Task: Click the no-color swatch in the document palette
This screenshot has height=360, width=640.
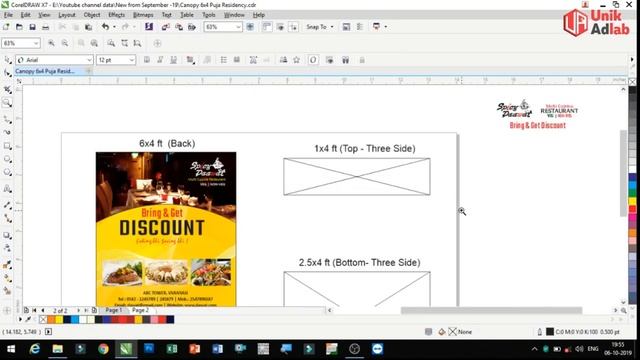Action: pyautogui.click(x=43, y=320)
